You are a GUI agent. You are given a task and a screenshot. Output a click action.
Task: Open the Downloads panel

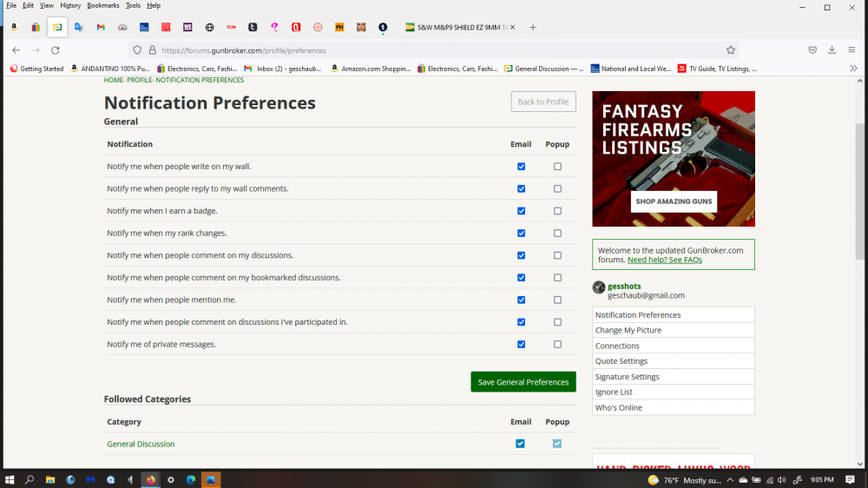click(x=832, y=50)
